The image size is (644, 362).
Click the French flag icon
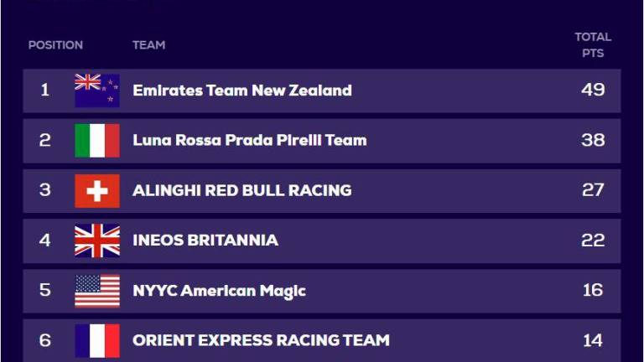tap(97, 341)
